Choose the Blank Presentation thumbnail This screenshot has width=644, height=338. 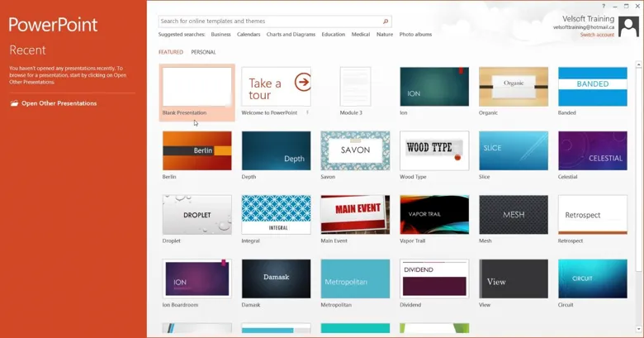[x=197, y=87]
